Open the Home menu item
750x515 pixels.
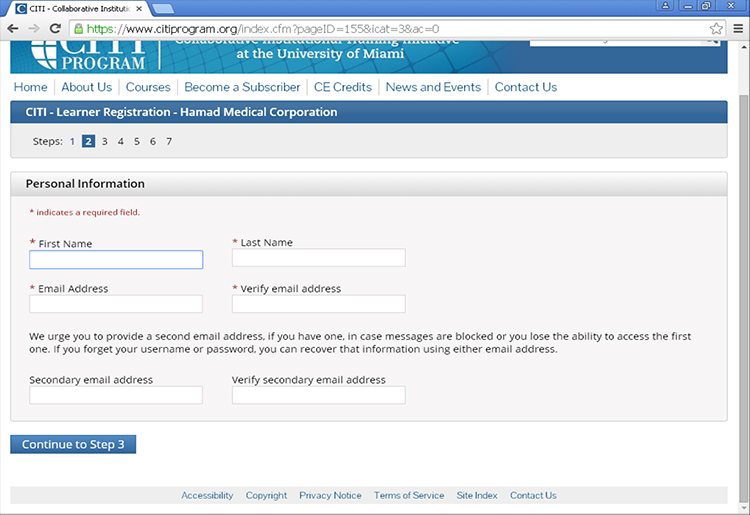31,87
